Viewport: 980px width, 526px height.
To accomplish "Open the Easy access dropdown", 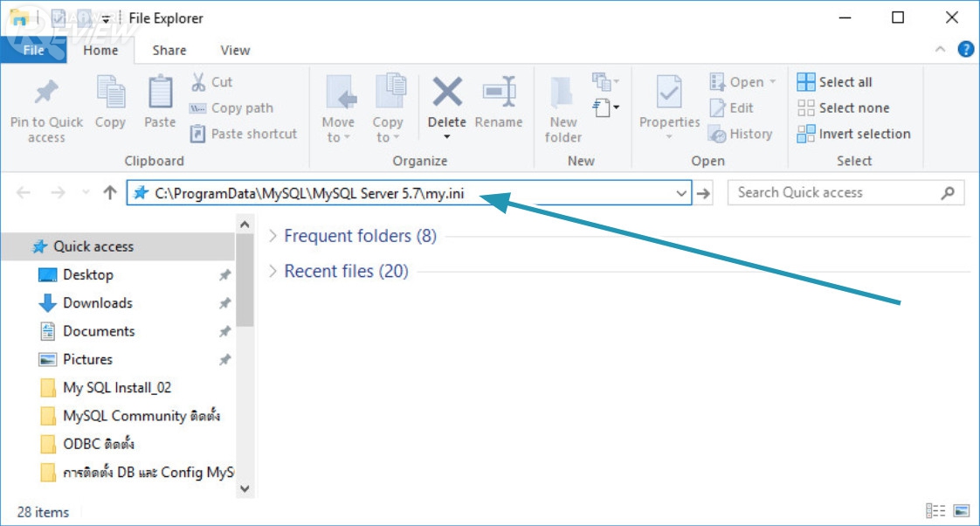I will 605,107.
